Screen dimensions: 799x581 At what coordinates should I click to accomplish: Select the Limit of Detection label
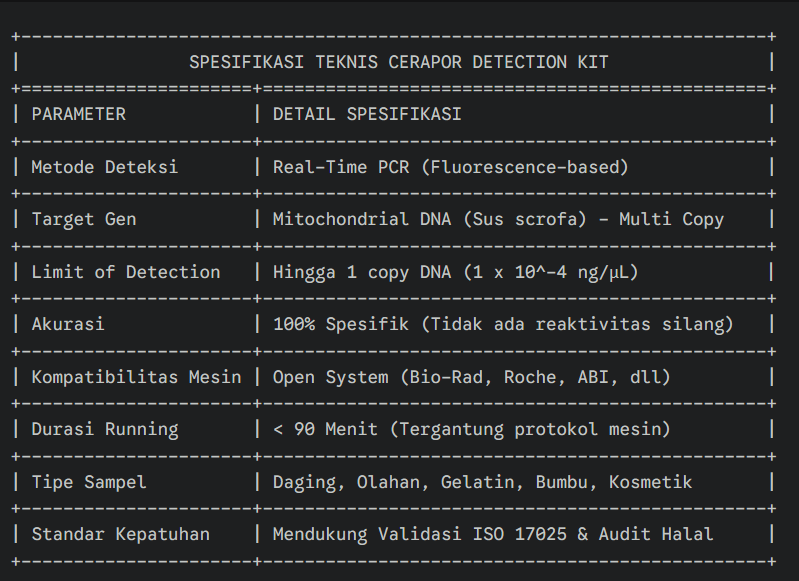[x=126, y=272]
